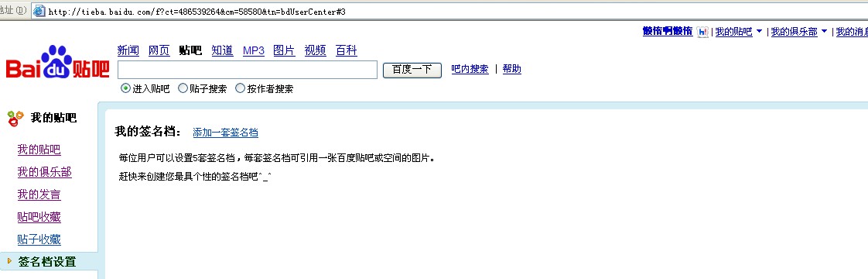Image resolution: width=868 pixels, height=279 pixels.
Task: Select the 按作者搜索 radio button
Action: [x=241, y=88]
